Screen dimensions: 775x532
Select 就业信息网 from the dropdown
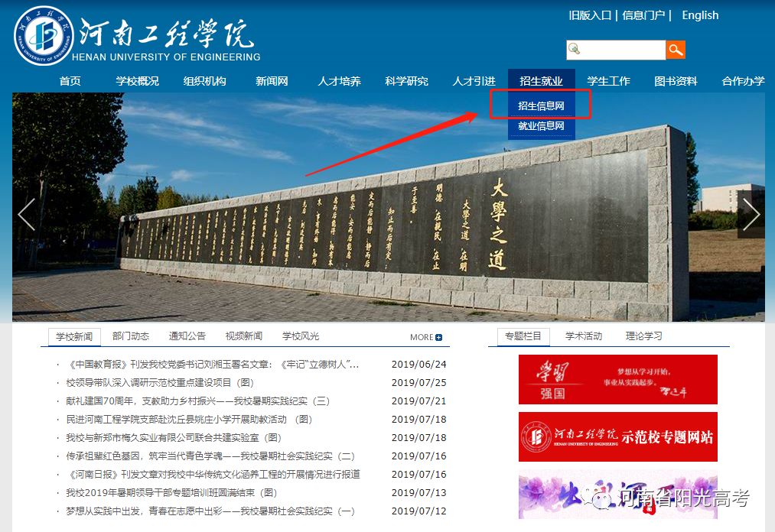click(541, 126)
